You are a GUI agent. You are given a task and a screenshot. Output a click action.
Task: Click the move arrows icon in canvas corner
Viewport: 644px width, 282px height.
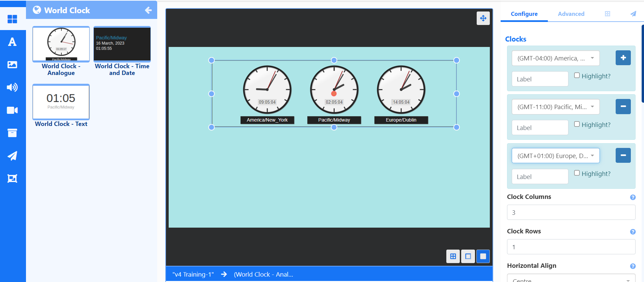tap(483, 18)
